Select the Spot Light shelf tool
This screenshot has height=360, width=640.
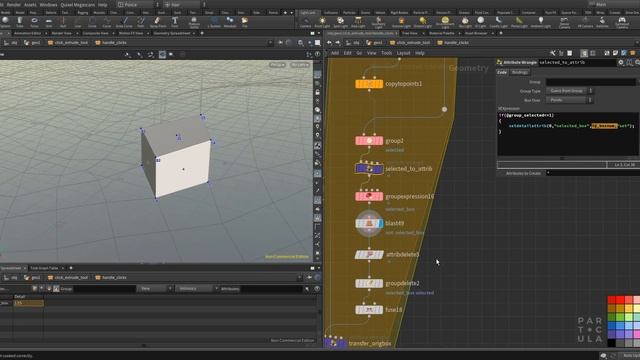pyautogui.click(x=340, y=22)
